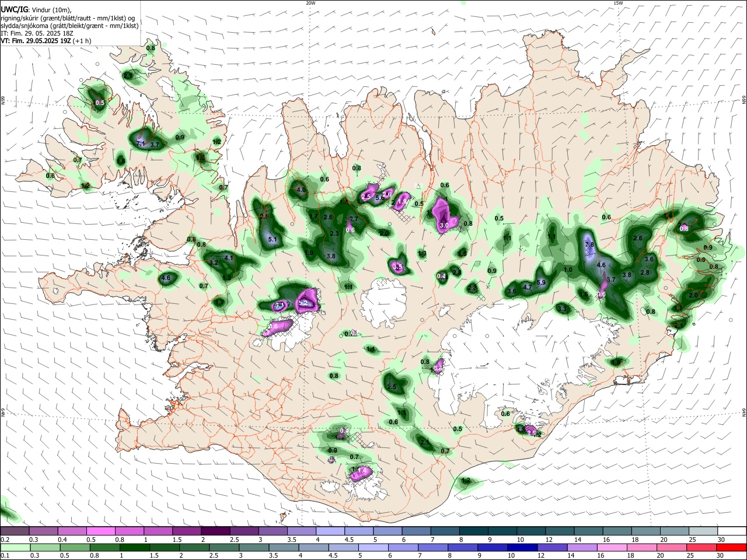Click the 5.1 precipitation value on the map

[273, 240]
